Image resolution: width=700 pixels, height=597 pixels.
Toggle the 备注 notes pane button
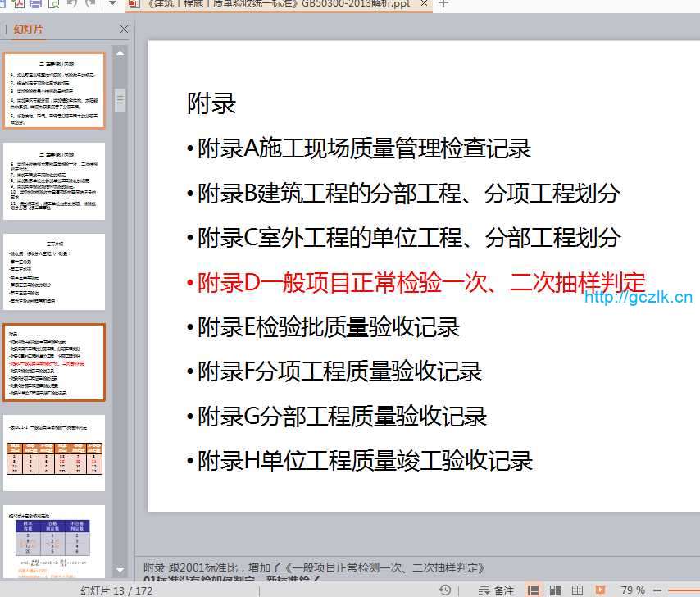pos(496,590)
